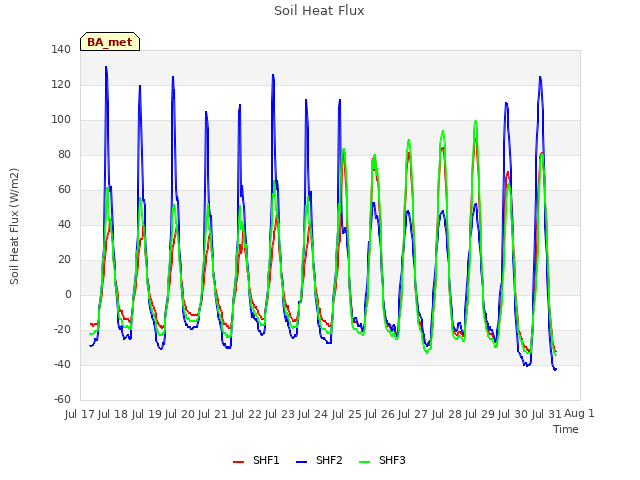The height and width of the screenshot is (480, 640).
Task: Click the Time x-axis title
Action: pyautogui.click(x=566, y=429)
